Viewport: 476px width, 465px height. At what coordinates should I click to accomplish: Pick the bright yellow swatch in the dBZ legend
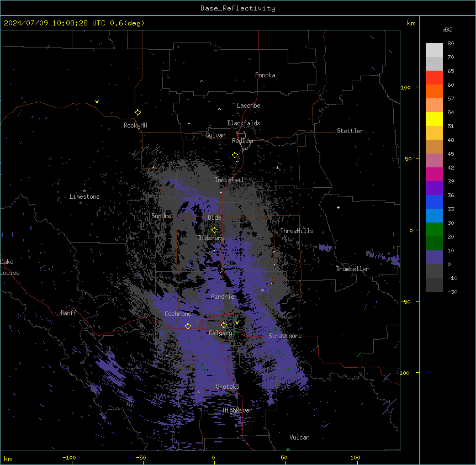point(434,119)
